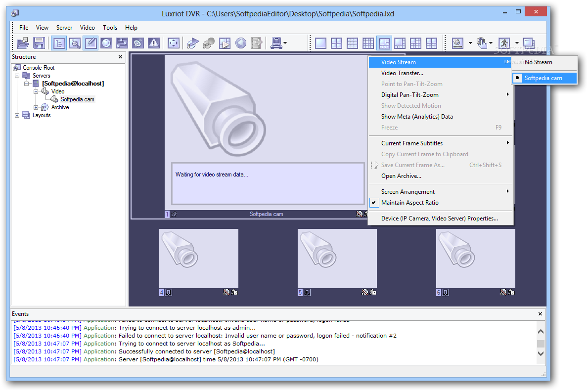Screen dimensions: 588x391
Task: Click the export video film-arrow icon
Action: 257,43
